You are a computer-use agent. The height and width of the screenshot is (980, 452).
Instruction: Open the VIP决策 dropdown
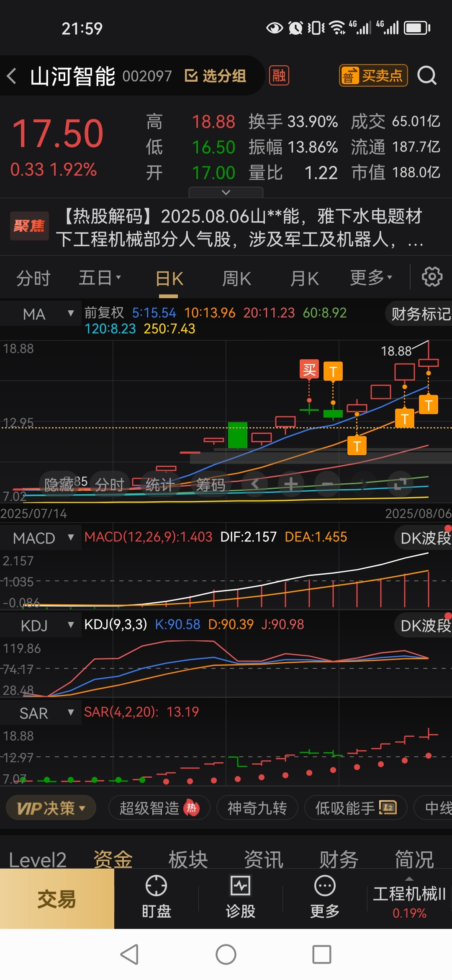[51, 808]
